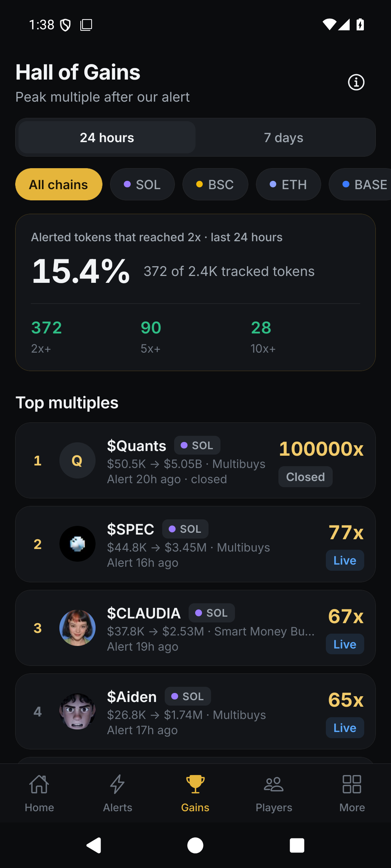Switch to the 24 hours timeframe
Image resolution: width=391 pixels, height=868 pixels.
[107, 137]
